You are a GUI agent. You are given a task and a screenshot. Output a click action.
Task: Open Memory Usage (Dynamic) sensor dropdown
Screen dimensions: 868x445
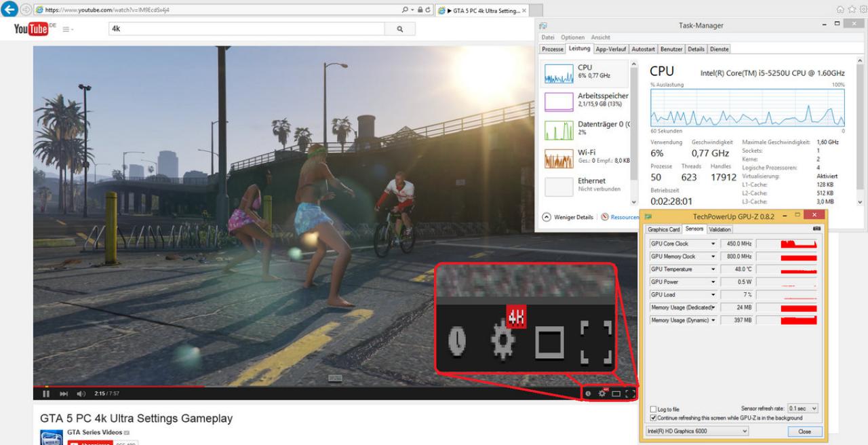point(713,320)
